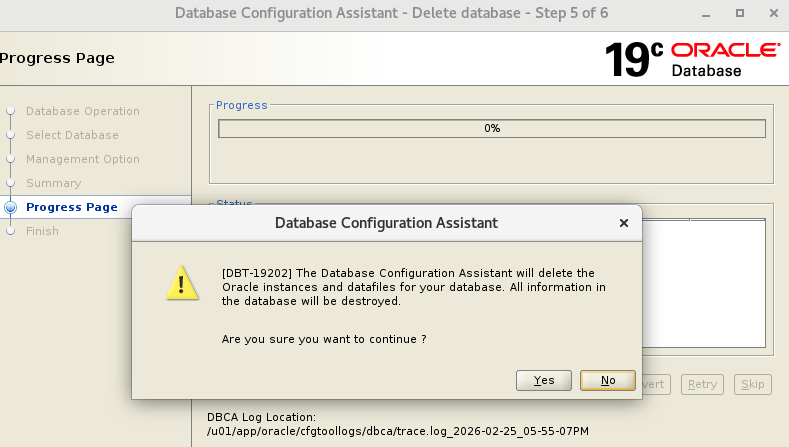Click the 0% progress bar
This screenshot has height=447, width=789.
click(492, 128)
